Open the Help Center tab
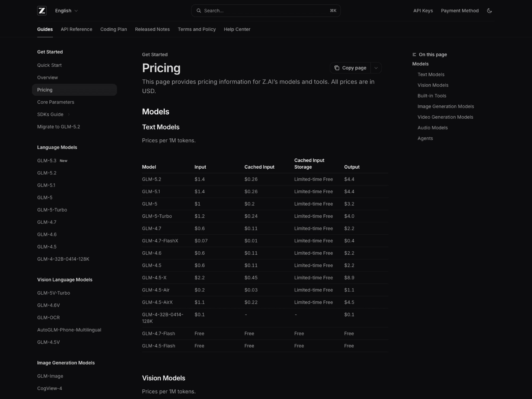Screen dimensions: 532x399 click(x=237, y=29)
